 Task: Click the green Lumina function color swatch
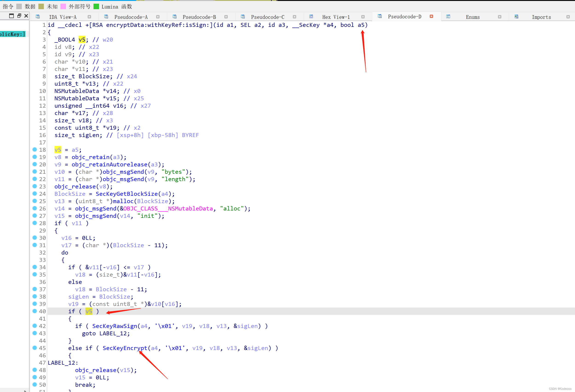click(96, 6)
